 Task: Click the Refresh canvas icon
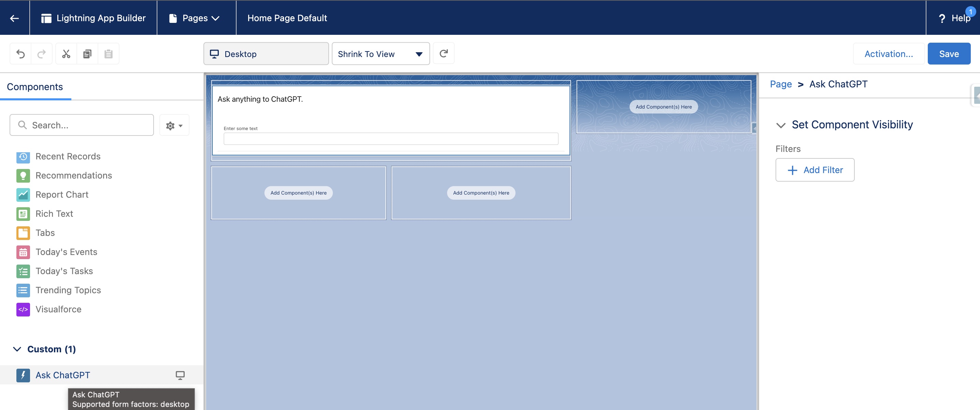tap(444, 53)
